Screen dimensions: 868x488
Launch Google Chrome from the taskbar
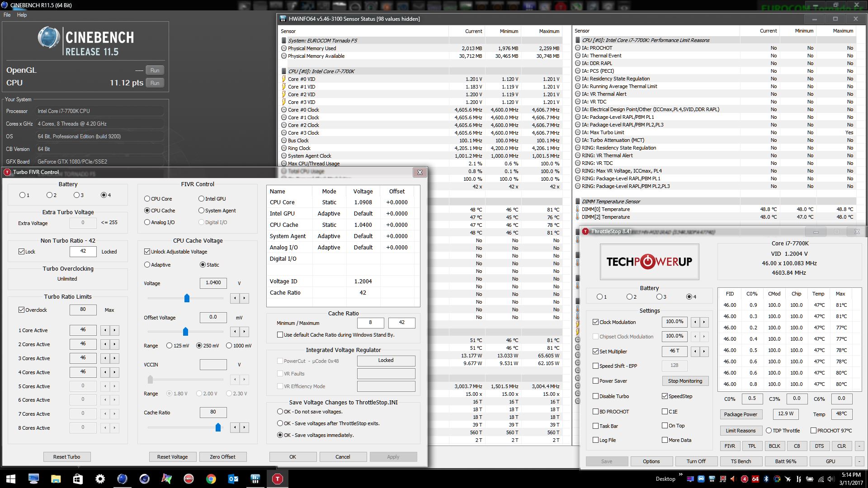coord(211,479)
